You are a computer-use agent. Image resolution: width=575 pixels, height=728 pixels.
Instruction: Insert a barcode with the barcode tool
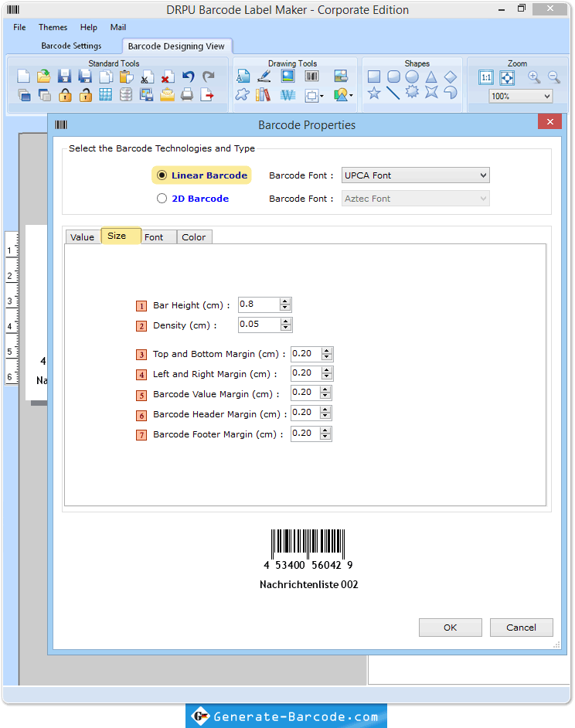(x=311, y=77)
